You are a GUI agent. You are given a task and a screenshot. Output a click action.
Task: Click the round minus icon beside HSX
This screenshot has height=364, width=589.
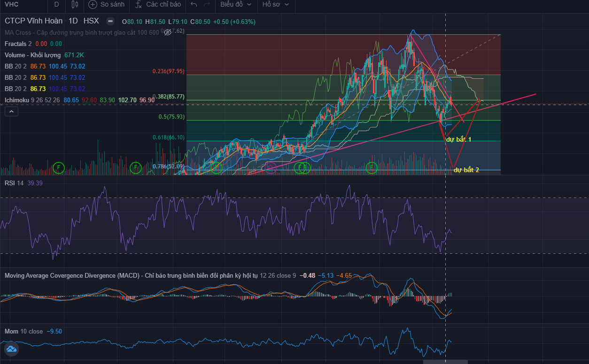point(110,21)
